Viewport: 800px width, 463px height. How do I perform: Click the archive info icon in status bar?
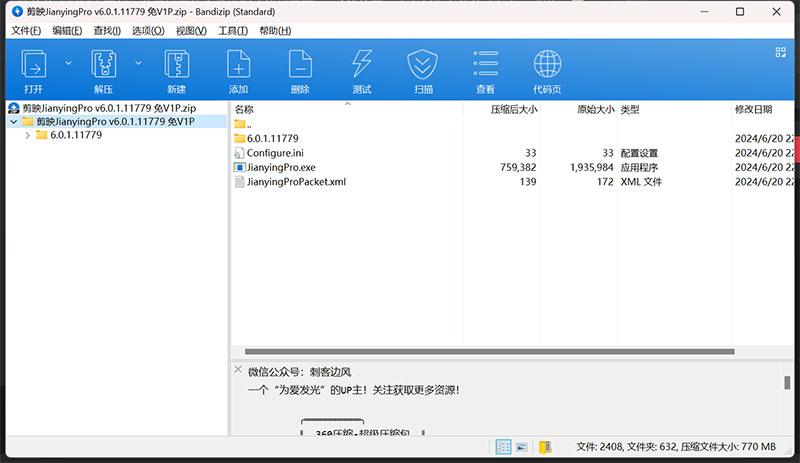545,447
